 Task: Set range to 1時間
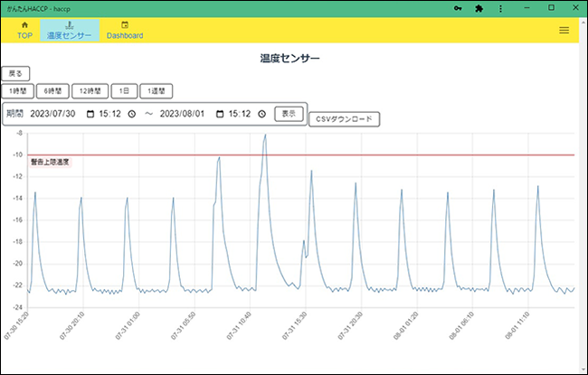coord(18,91)
